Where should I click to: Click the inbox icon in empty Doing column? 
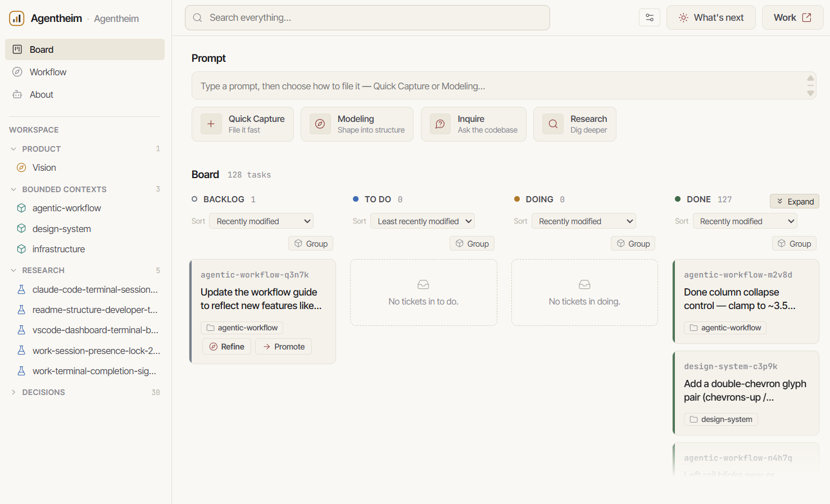coord(584,285)
